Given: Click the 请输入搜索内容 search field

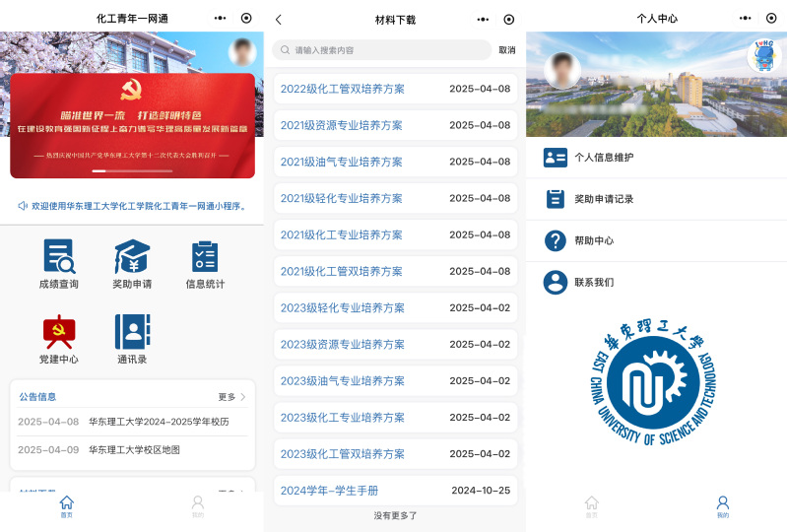Looking at the screenshot, I should click(x=383, y=50).
